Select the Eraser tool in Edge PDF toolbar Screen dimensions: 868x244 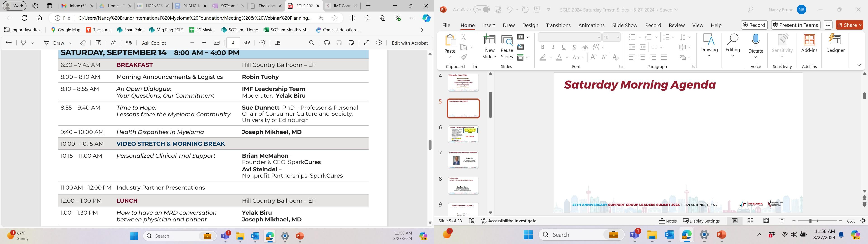point(83,43)
